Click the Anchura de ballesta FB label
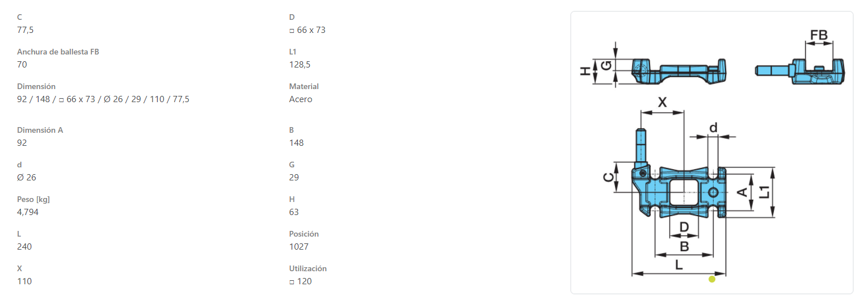Image resolution: width=868 pixels, height=299 pixels. (58, 52)
